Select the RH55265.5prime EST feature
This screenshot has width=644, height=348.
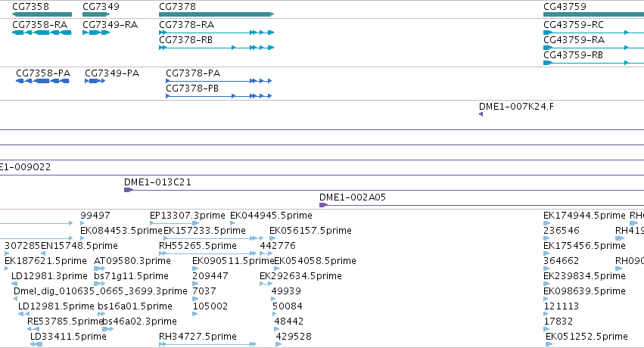(208, 253)
